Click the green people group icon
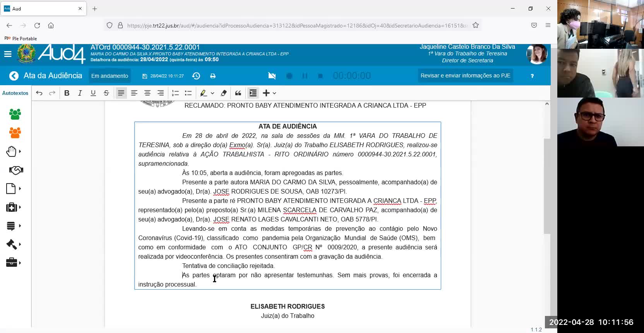This screenshot has width=644, height=333. pyautogui.click(x=15, y=114)
